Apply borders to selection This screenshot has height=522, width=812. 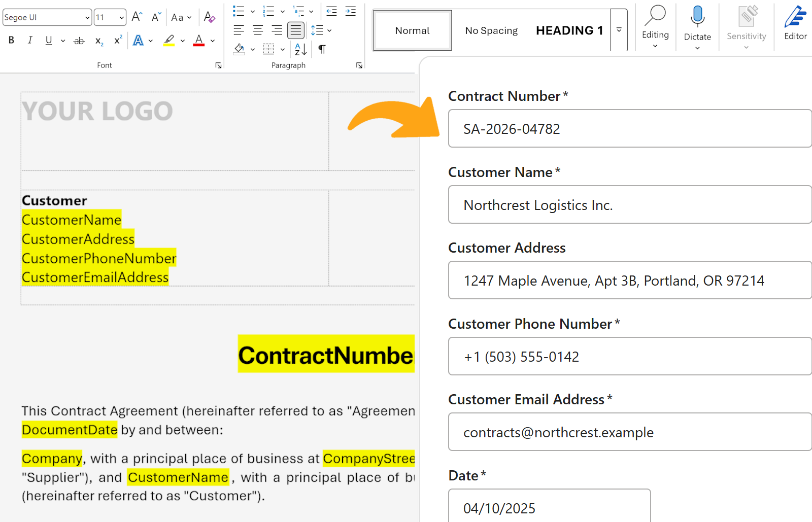click(x=268, y=49)
